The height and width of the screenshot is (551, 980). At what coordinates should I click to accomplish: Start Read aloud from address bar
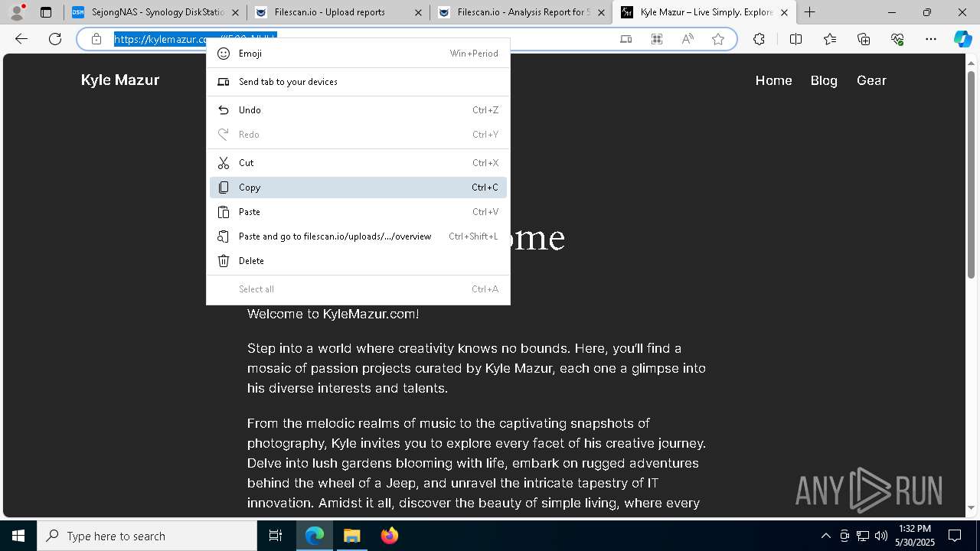(x=688, y=39)
